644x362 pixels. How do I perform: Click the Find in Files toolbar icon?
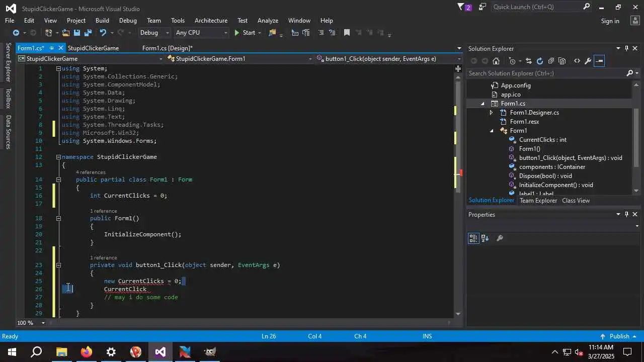pyautogui.click(x=273, y=33)
